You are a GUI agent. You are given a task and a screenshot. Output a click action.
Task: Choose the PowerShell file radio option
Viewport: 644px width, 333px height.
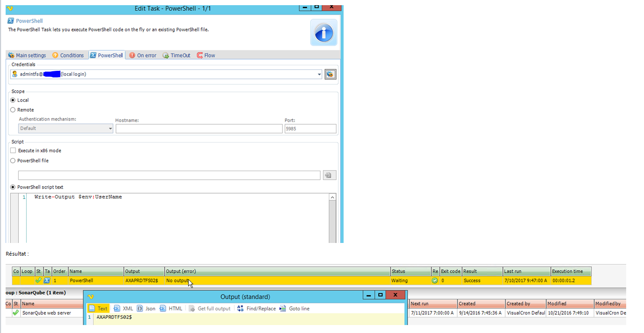click(x=13, y=160)
